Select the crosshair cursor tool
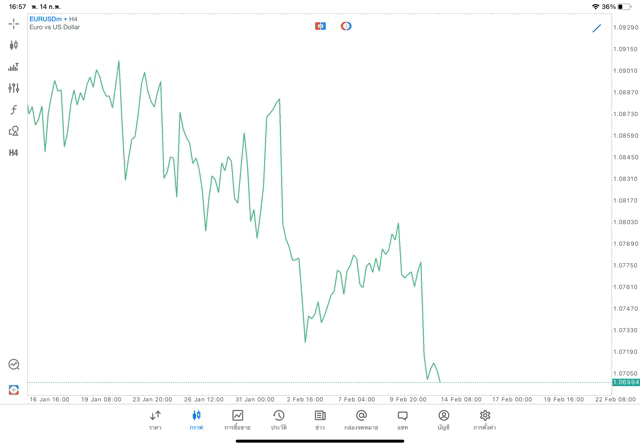The image size is (640, 447). pos(14,23)
